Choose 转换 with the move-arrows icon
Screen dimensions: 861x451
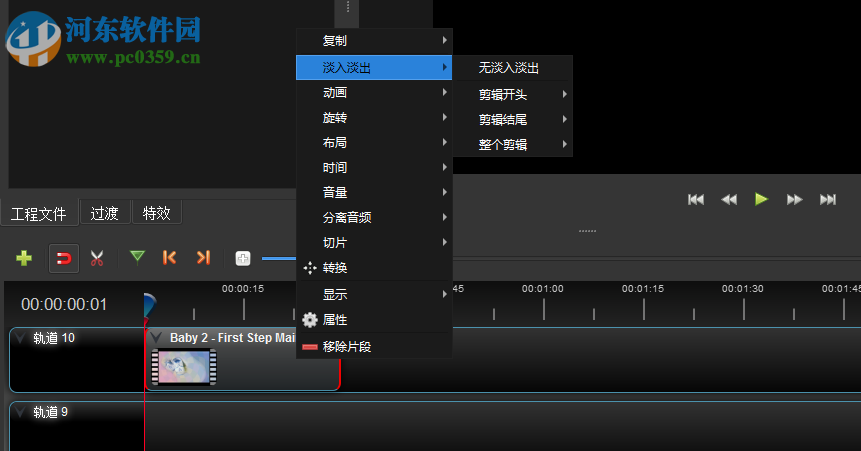(374, 268)
